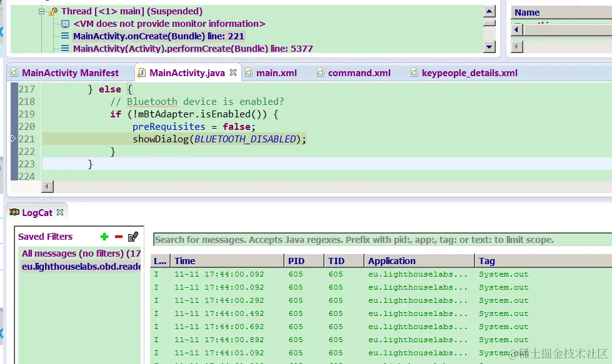612x364 pixels.
Task: Click the file icon on keypeople_details.xml tab
Action: (414, 73)
